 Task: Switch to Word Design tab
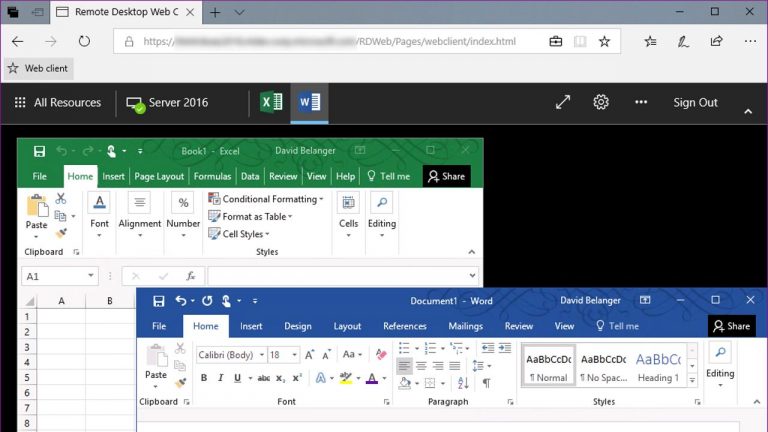click(298, 326)
